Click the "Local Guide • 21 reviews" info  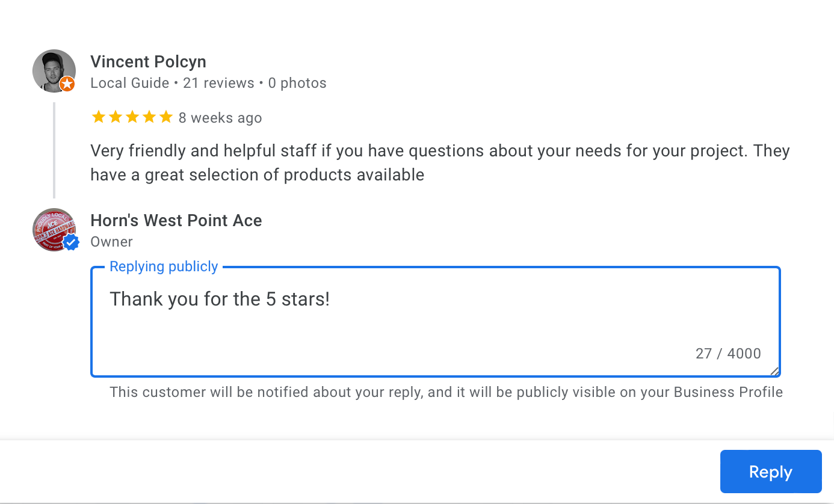click(x=172, y=83)
